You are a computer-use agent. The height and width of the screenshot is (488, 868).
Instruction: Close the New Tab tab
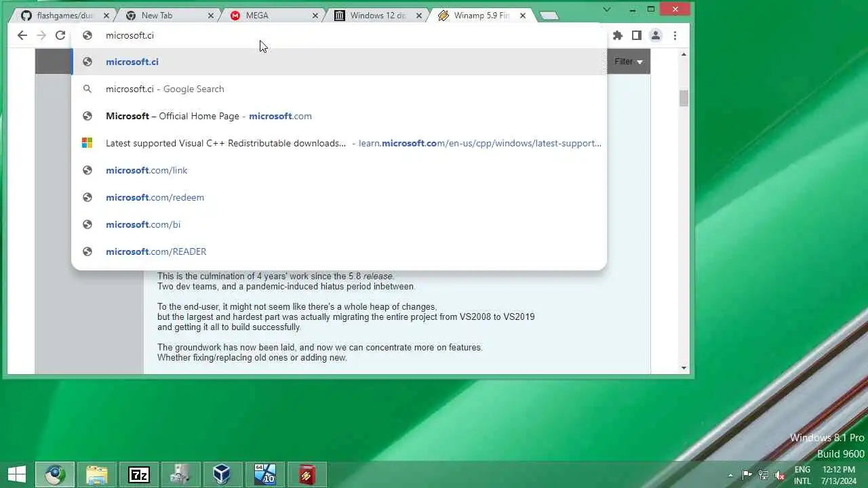coord(210,16)
